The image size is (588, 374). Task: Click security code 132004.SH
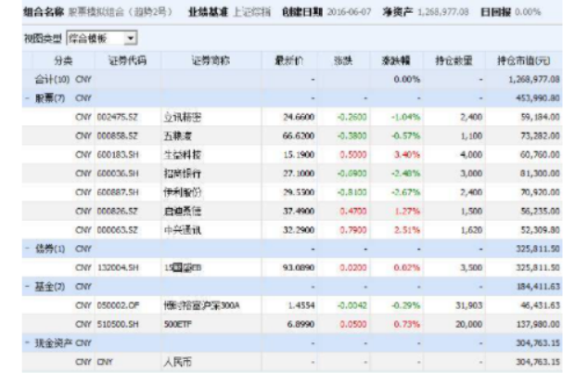pos(118,268)
